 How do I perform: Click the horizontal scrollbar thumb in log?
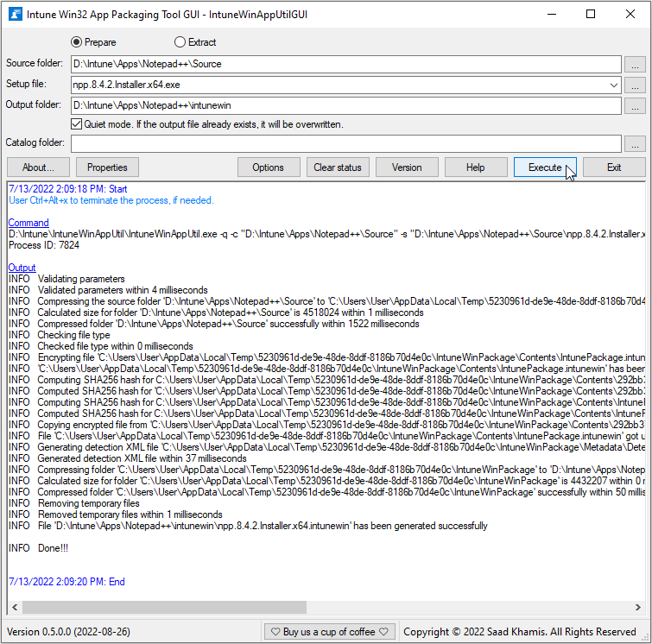164,607
